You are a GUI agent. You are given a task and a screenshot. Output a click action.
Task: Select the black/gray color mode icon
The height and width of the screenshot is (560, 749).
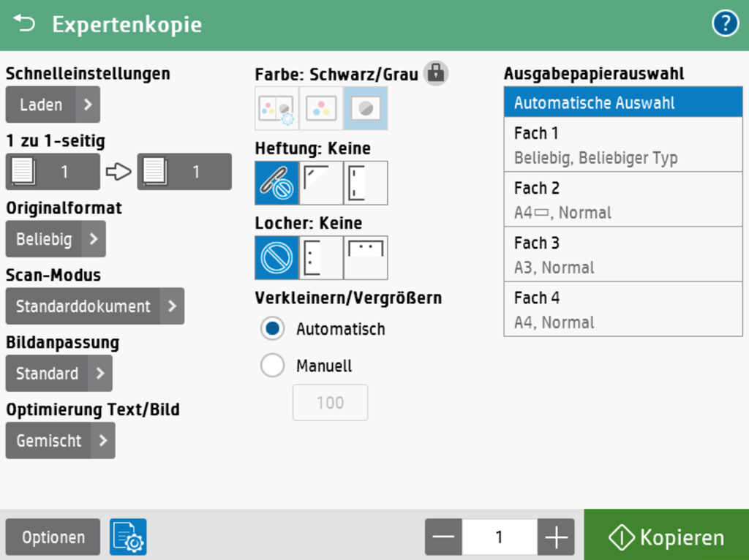(366, 108)
